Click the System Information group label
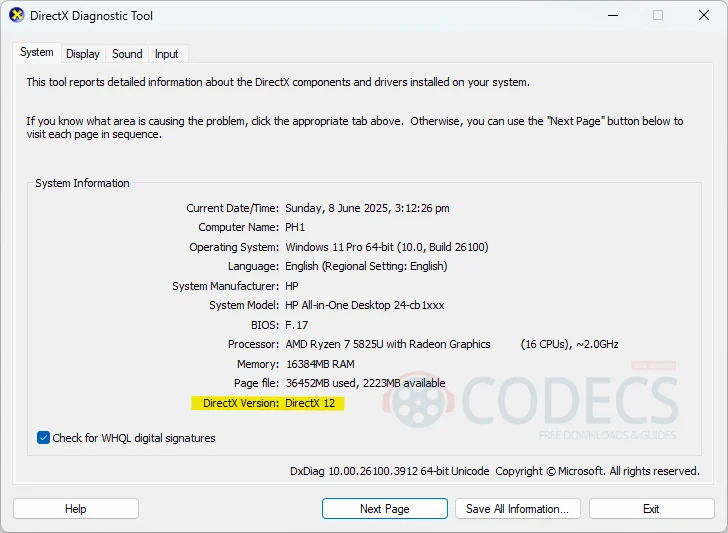 pos(82,183)
